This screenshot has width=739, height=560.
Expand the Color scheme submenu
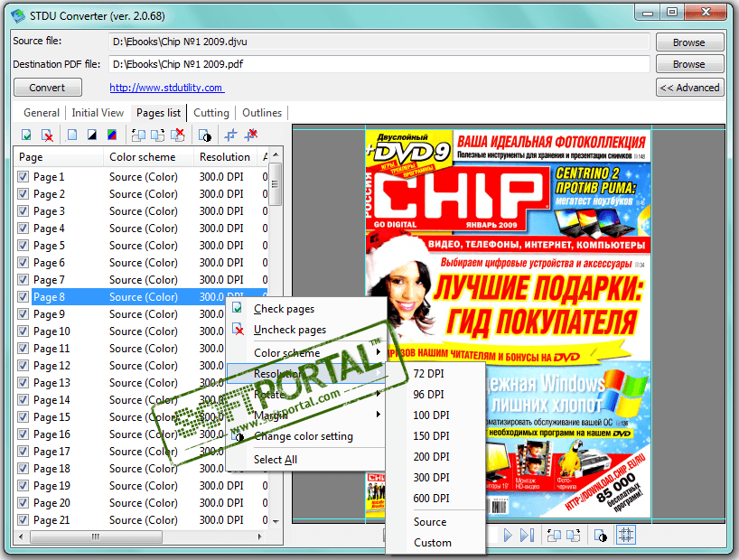[305, 352]
